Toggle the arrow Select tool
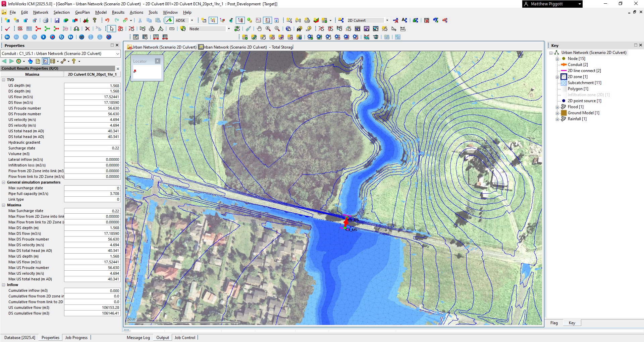This screenshot has height=342, width=644. (x=112, y=29)
